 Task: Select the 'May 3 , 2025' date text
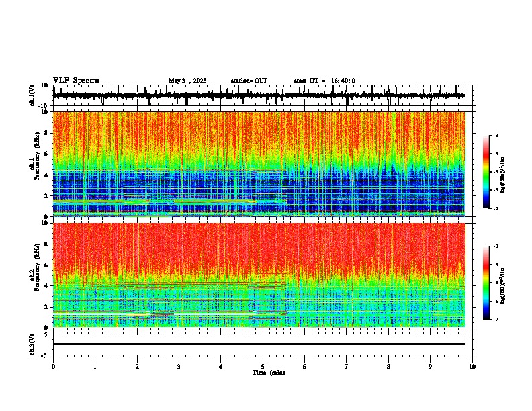187,81
